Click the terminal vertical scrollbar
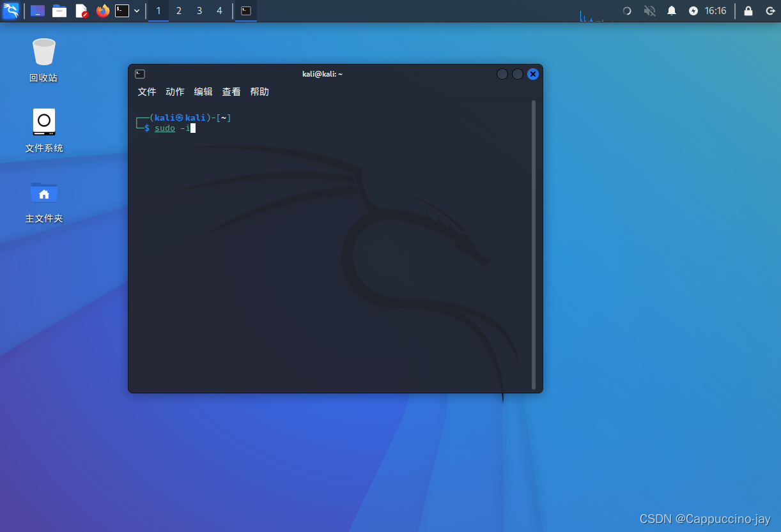Viewport: 781px width, 532px height. pos(534,245)
